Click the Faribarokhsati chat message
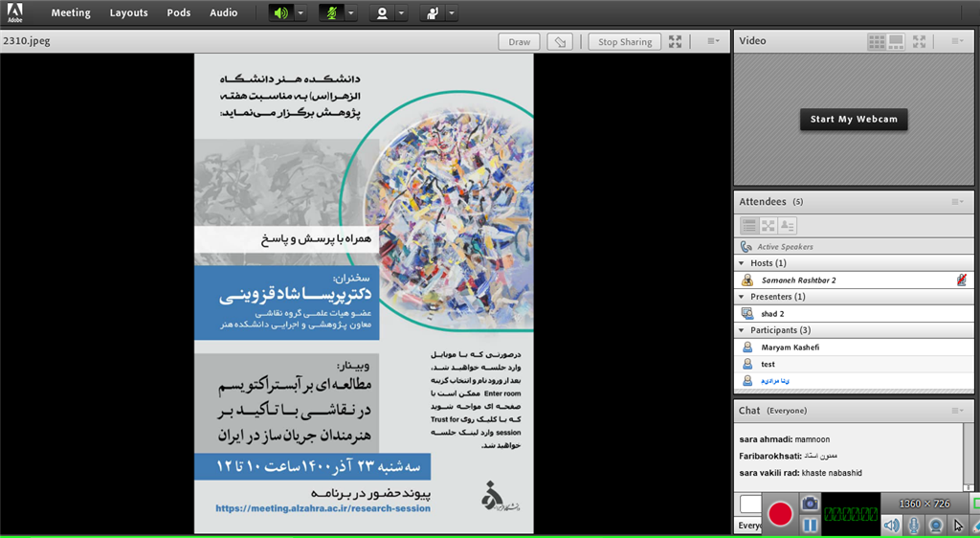Image resolution: width=980 pixels, height=538 pixels. point(788,456)
